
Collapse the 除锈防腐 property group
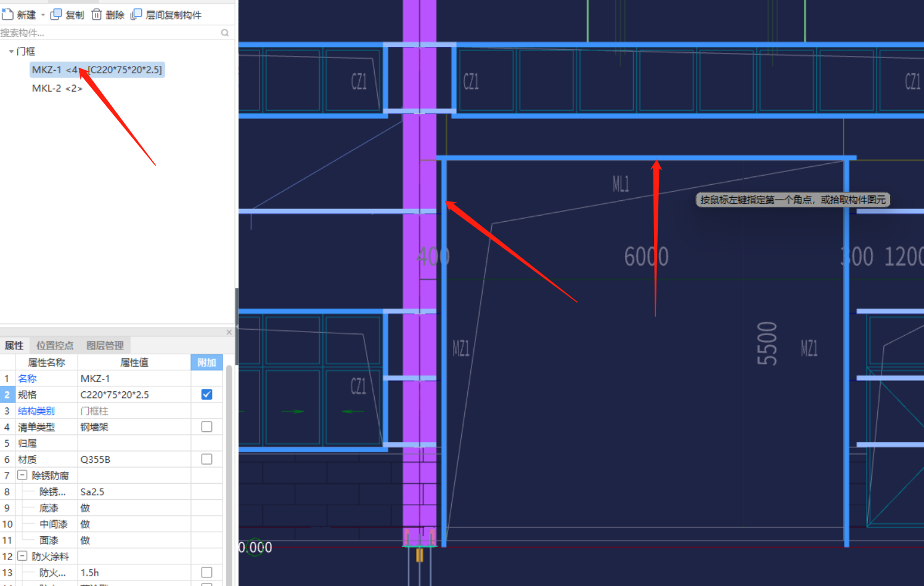tap(22, 475)
